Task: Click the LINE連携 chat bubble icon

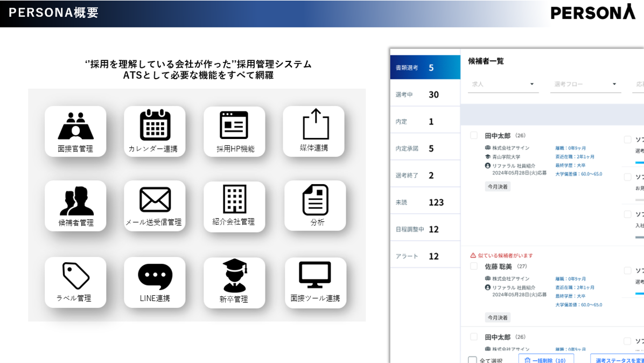Action: pyautogui.click(x=155, y=277)
